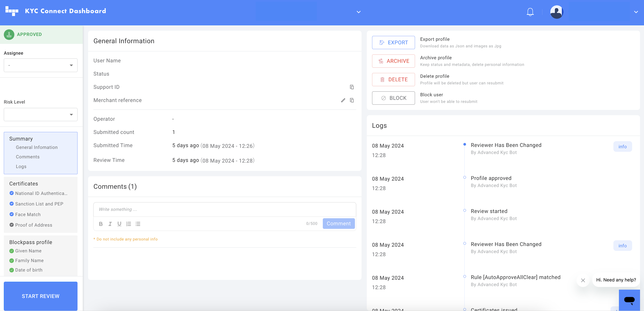The image size is (644, 311).
Task: Click the Proof of Address status icon
Action: point(12,225)
